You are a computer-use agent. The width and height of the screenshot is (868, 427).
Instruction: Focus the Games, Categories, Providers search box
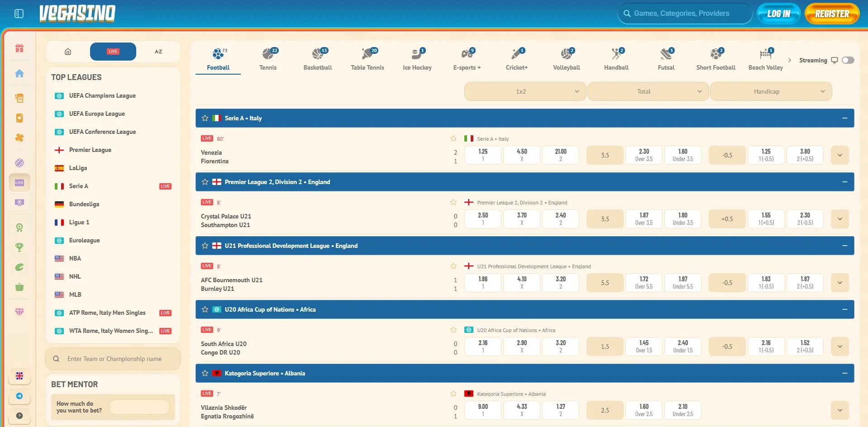[x=685, y=14]
